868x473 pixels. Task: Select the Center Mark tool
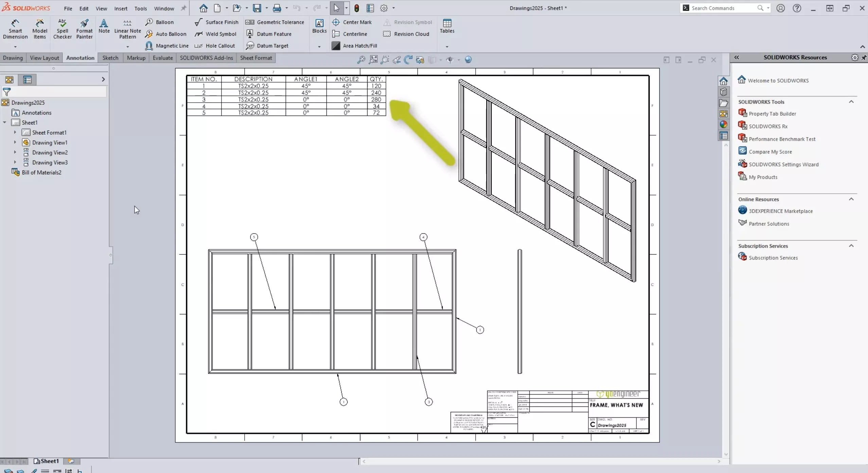pyautogui.click(x=356, y=21)
